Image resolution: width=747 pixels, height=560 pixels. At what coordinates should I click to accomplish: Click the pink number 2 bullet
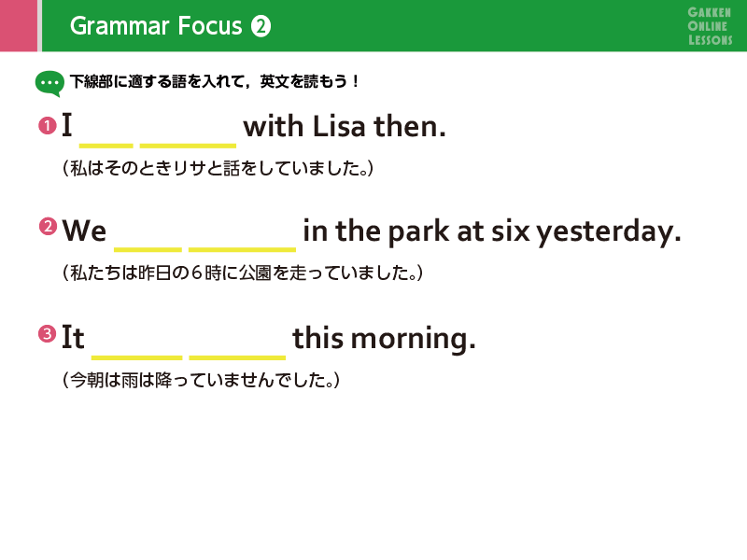point(48,226)
